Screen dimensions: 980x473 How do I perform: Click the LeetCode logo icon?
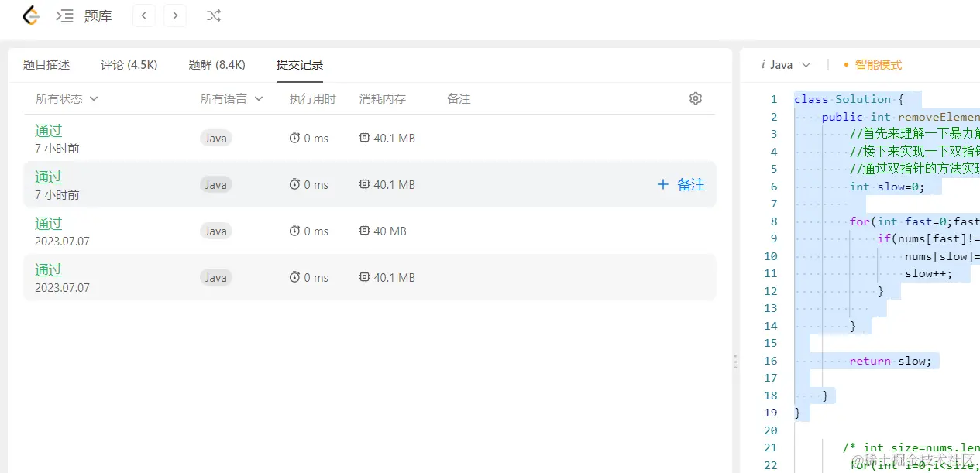coord(31,15)
